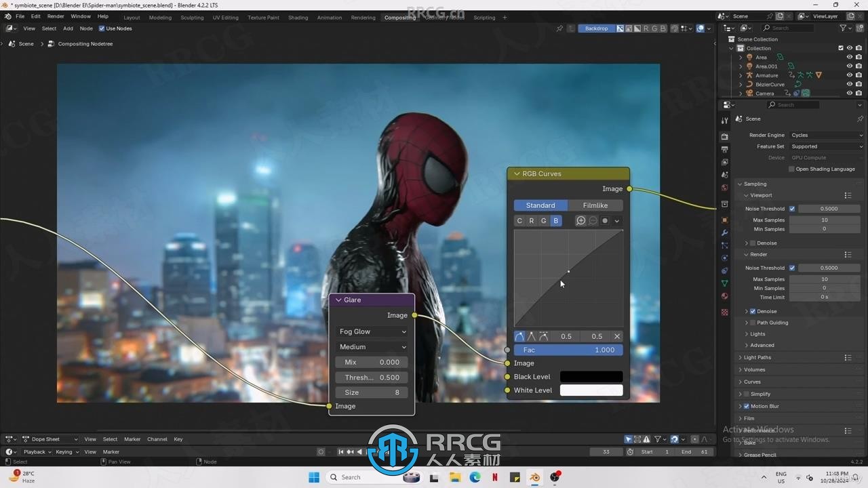Open the Render menu
The height and width of the screenshot is (488, 868).
click(x=56, y=16)
